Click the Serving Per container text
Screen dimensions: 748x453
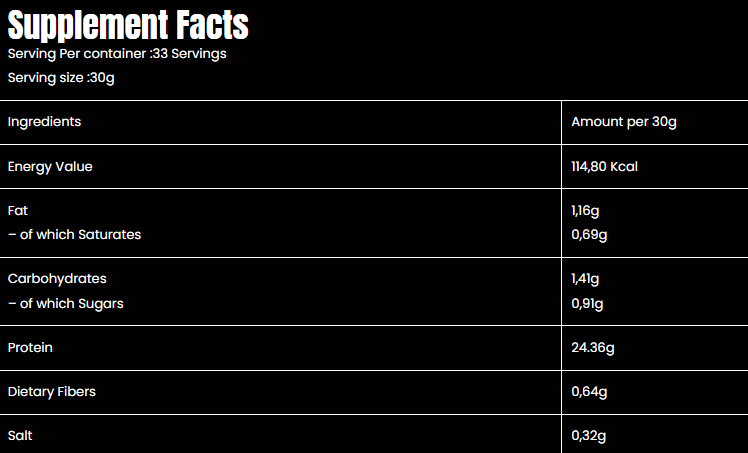coord(117,53)
